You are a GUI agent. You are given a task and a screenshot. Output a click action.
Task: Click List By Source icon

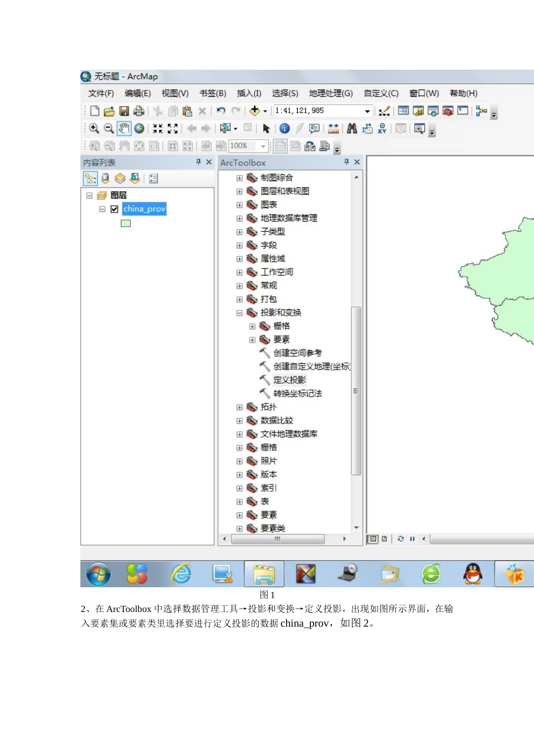pos(105,178)
